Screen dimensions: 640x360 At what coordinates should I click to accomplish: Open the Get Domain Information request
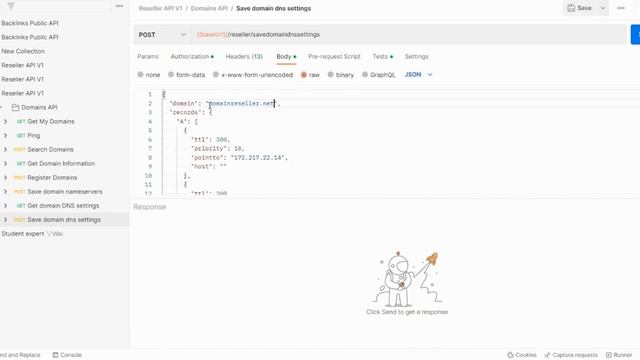61,164
